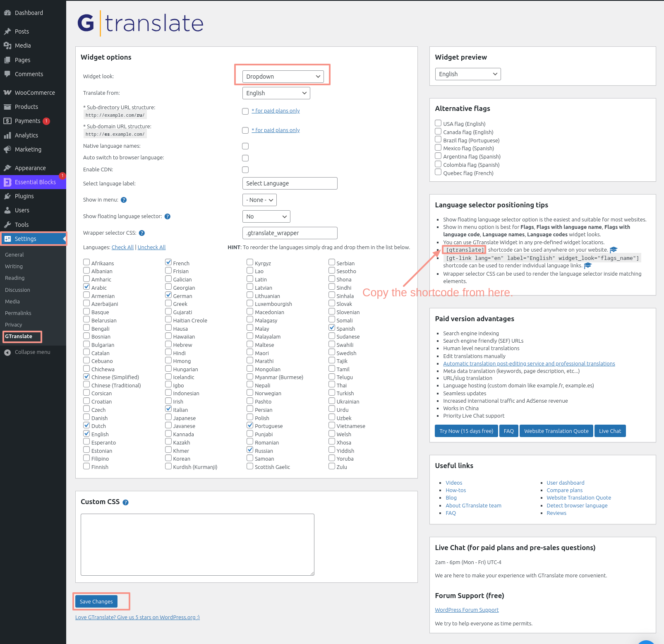Open WordPress Forum Support link

[467, 610]
